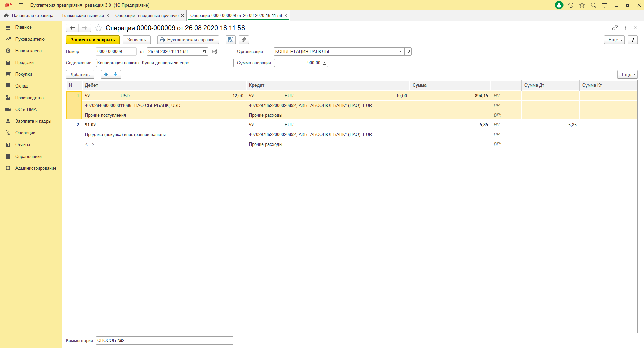Click the notifications bell icon
Viewport: 644px width, 348px height.
click(559, 5)
